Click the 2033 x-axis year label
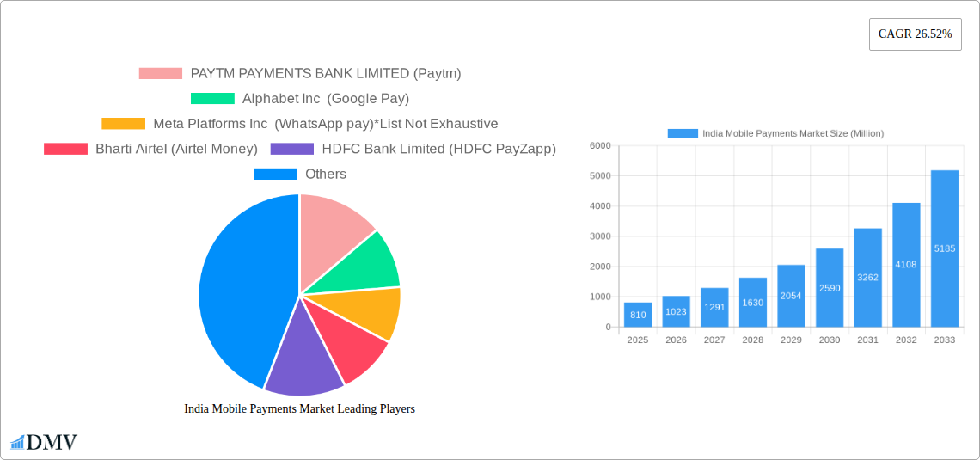Viewport: 980px width, 460px height. click(x=945, y=340)
